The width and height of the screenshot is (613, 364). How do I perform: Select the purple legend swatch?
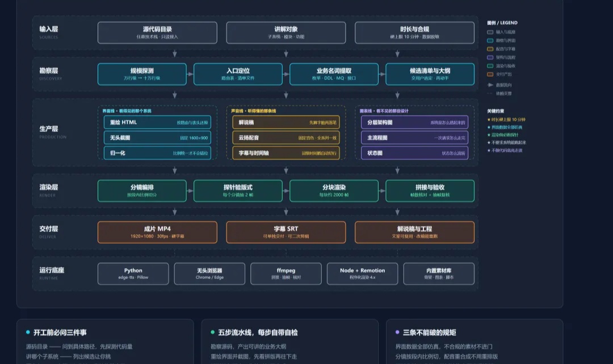[490, 57]
